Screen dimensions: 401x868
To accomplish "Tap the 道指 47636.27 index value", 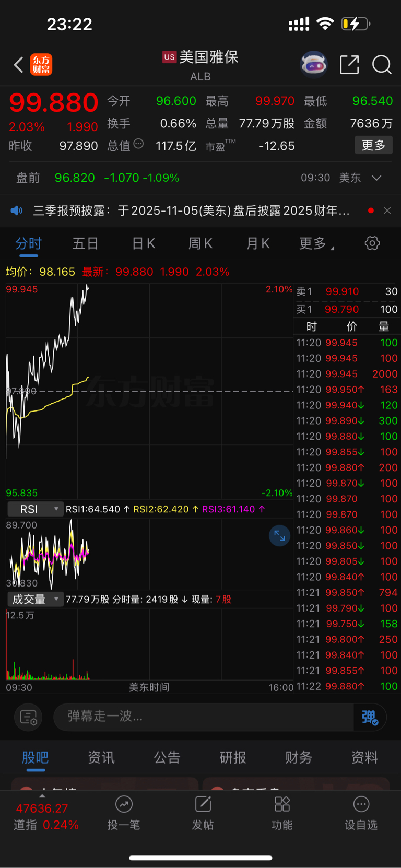I will [42, 808].
